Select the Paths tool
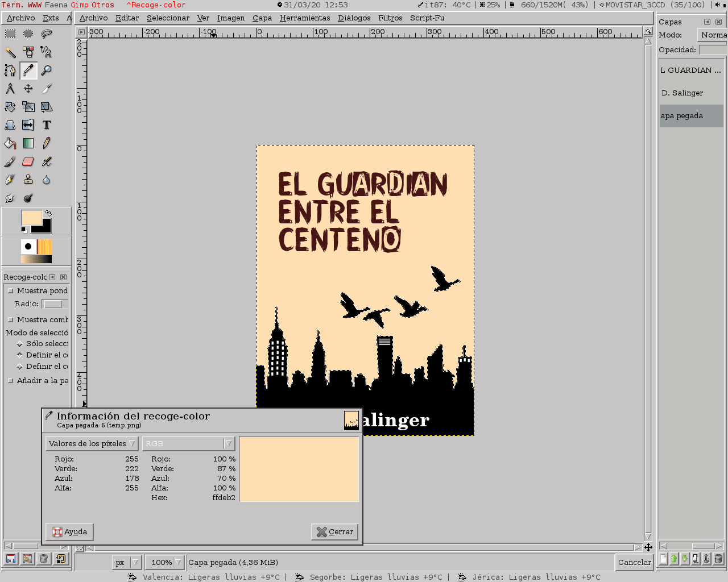Viewport: 728px width, 582px height. pos(10,70)
